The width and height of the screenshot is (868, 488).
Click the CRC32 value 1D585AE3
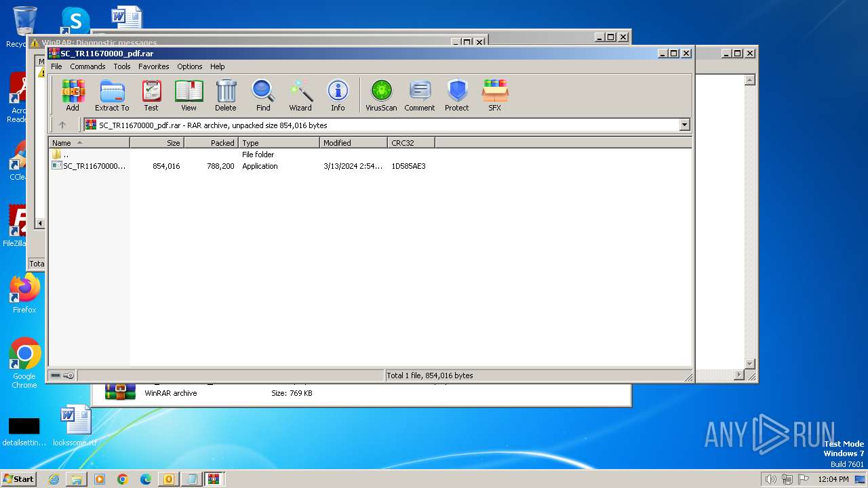(408, 166)
